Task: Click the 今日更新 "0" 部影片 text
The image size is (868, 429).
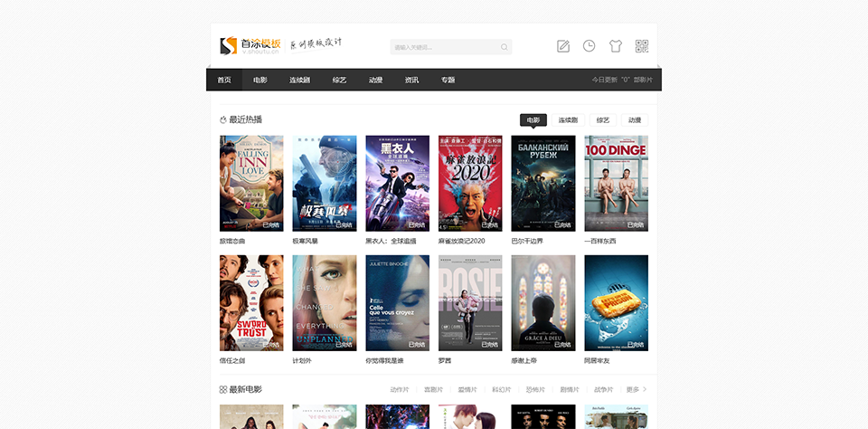Action: point(622,80)
